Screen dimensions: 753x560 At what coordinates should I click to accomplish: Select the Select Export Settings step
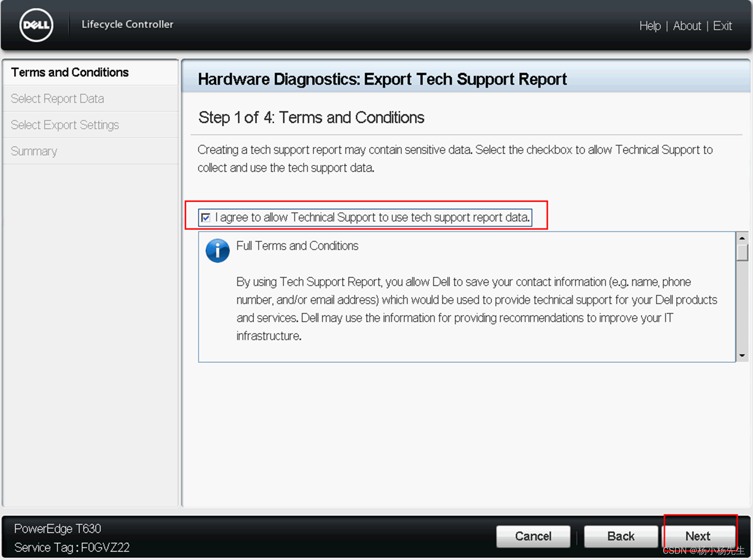(90, 125)
